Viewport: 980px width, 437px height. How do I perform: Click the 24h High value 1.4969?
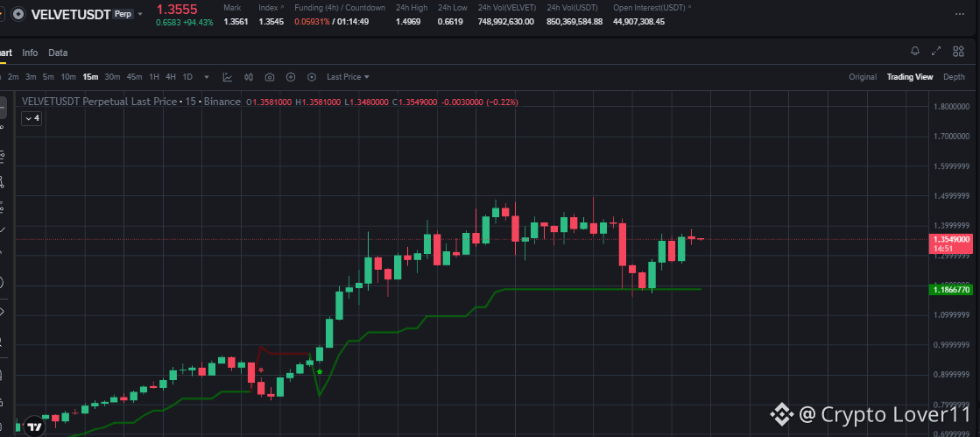[x=408, y=21]
